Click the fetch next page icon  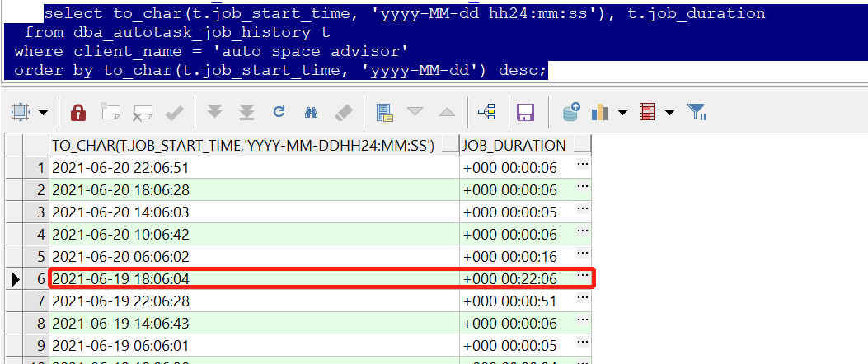(214, 112)
